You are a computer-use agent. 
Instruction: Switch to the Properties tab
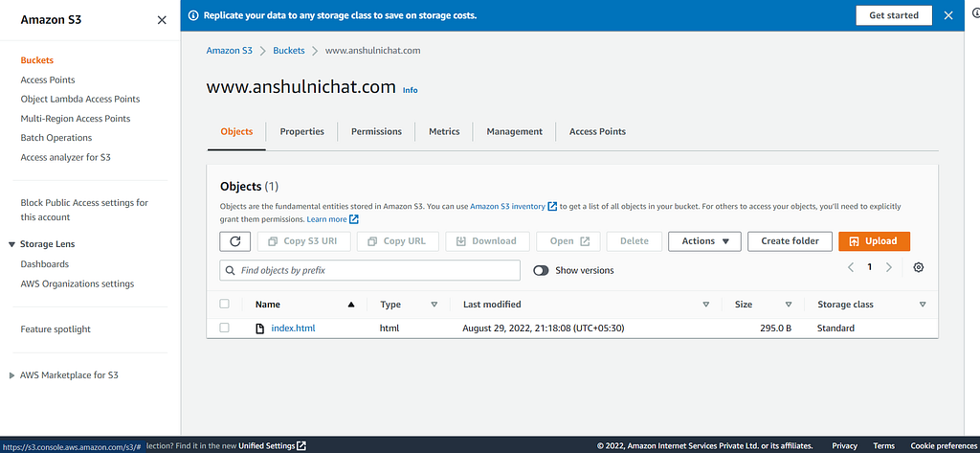(x=301, y=132)
